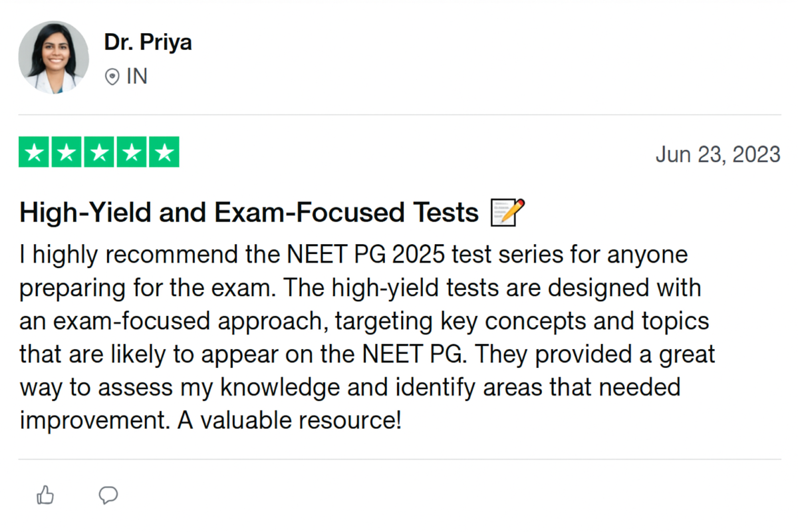Click the IN country label

click(136, 77)
